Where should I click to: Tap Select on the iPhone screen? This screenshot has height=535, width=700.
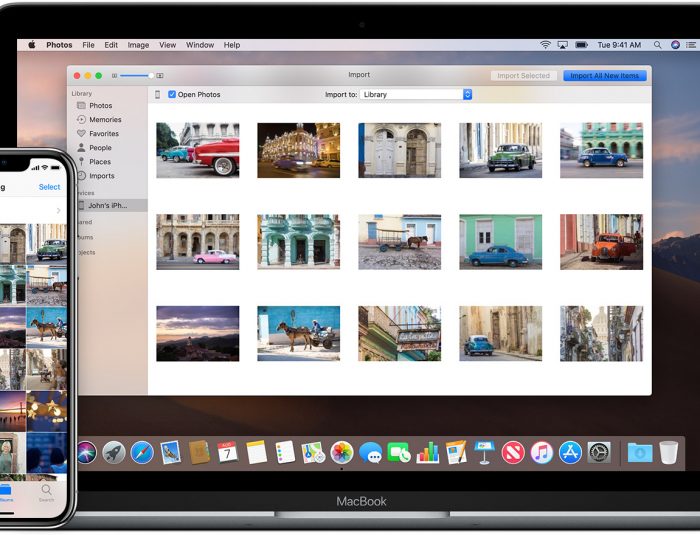49,187
